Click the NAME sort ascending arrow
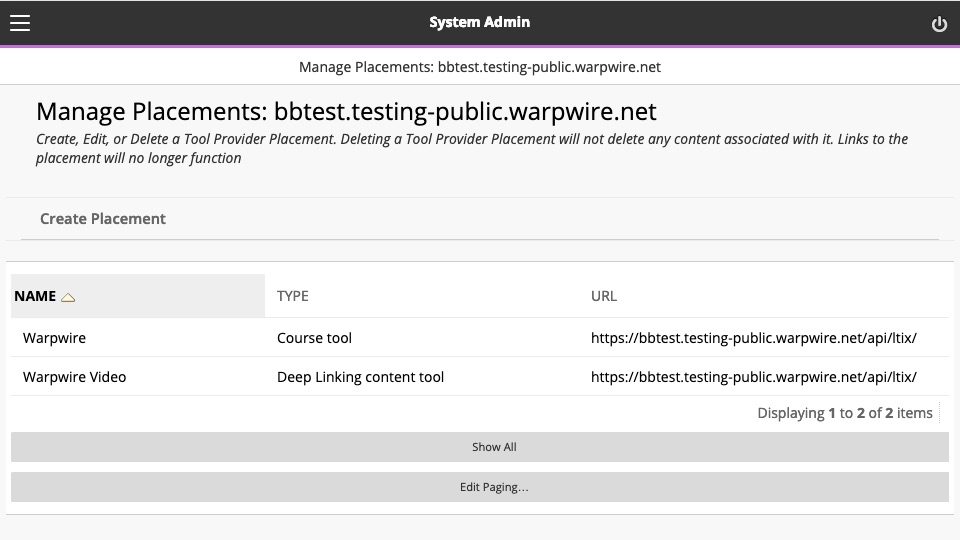Screen dimensions: 960x540 point(68,298)
